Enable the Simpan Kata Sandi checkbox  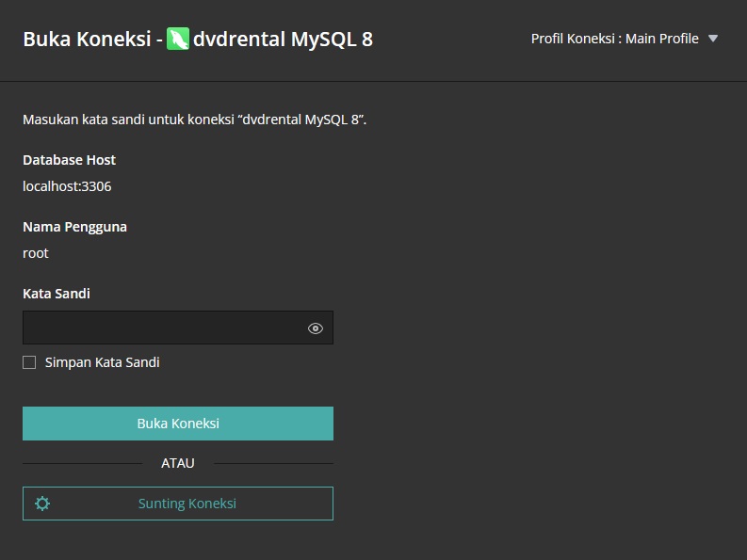pos(29,362)
